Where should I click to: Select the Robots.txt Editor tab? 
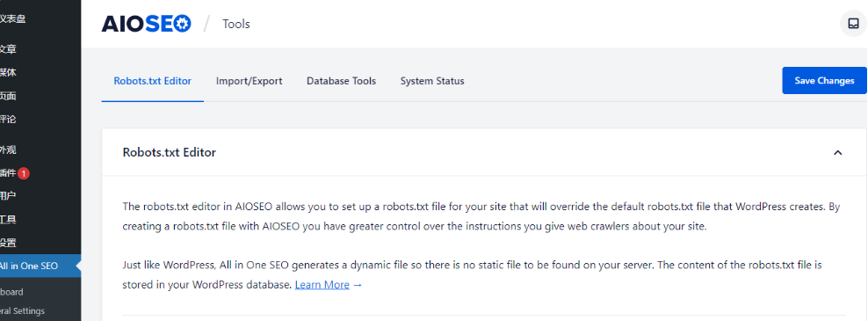point(153,81)
